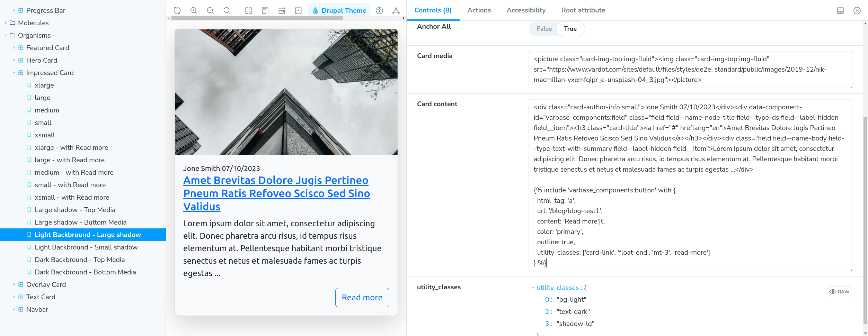The width and height of the screenshot is (868, 336).
Task: Collapse the utility_classes object tree
Action: click(533, 288)
